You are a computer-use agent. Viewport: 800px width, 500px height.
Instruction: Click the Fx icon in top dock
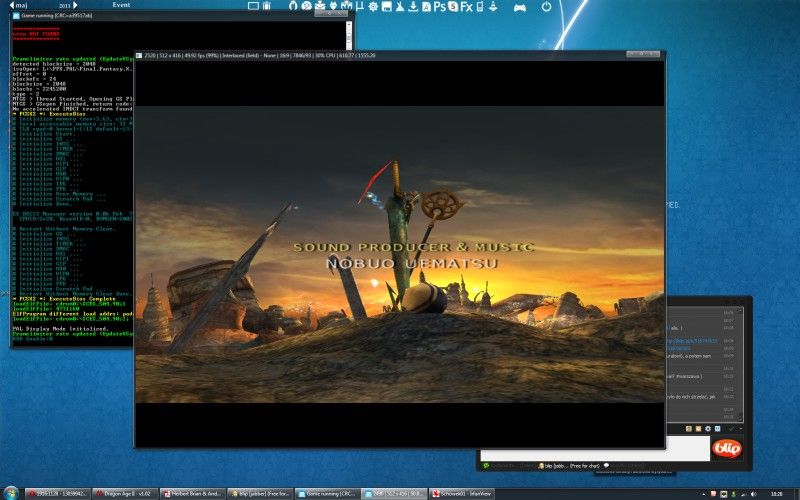[466, 7]
